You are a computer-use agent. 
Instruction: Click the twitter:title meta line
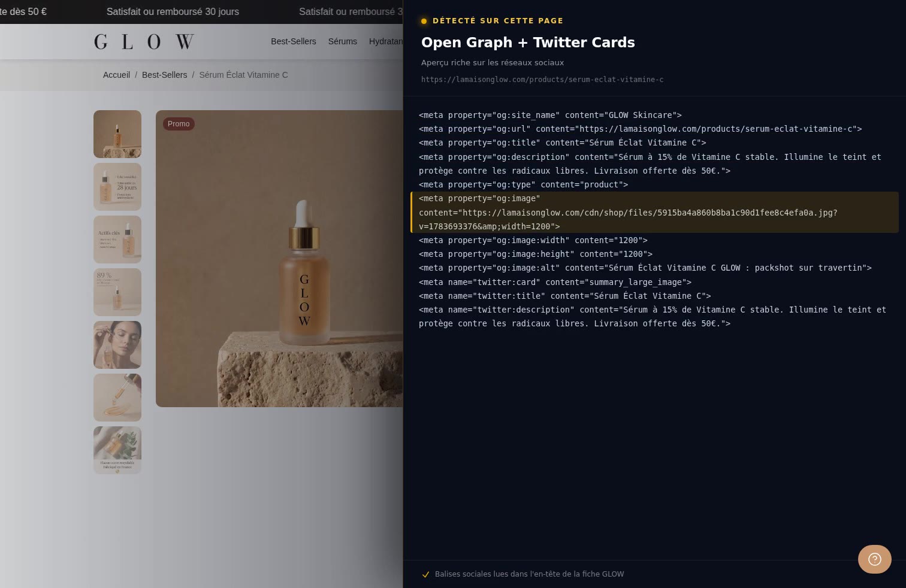click(565, 296)
